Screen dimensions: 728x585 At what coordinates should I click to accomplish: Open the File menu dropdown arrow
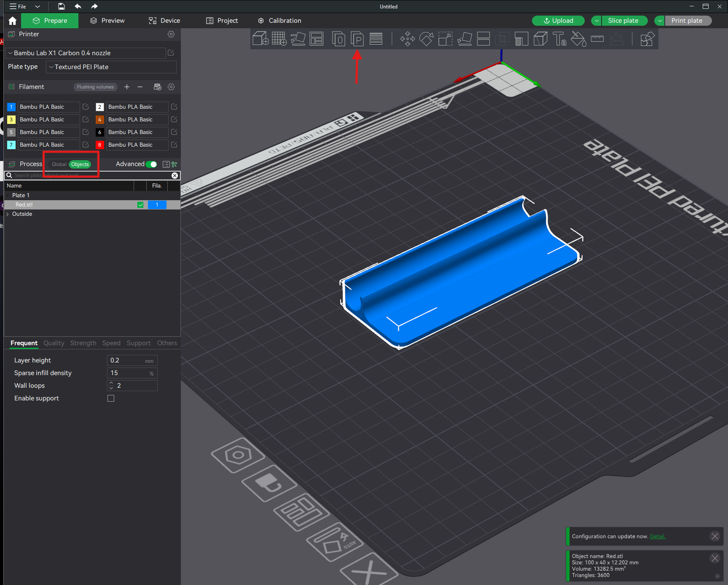(38, 6)
